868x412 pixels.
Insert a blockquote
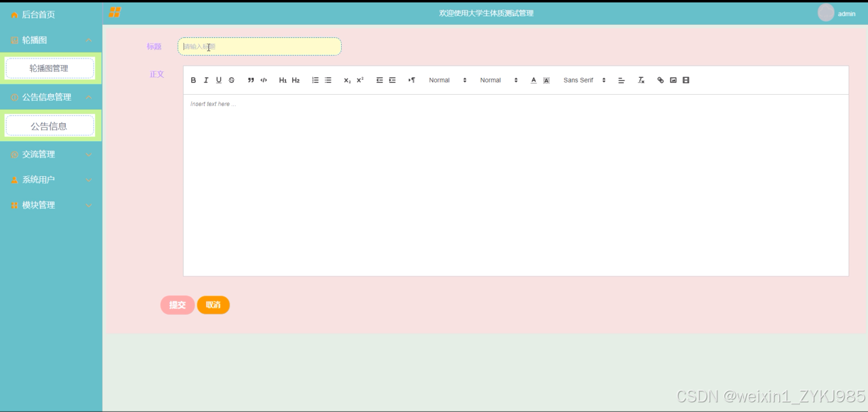pyautogui.click(x=251, y=80)
